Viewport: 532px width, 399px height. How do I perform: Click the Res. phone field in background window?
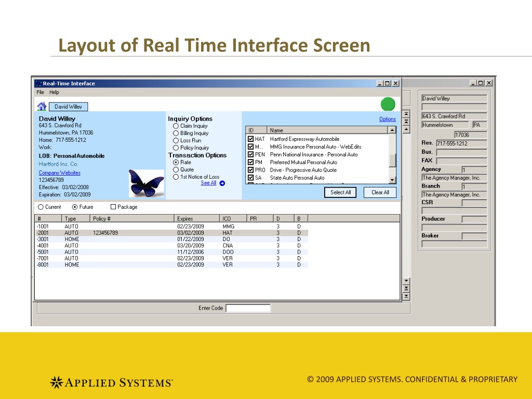click(x=462, y=143)
